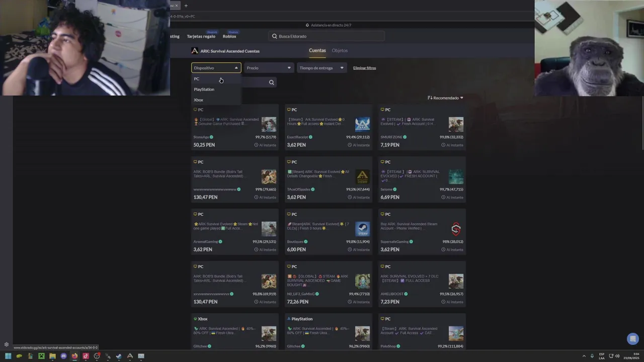Screen dimensions: 644x362
Task: Click the 6,00 PEN price
Action: [296, 249]
